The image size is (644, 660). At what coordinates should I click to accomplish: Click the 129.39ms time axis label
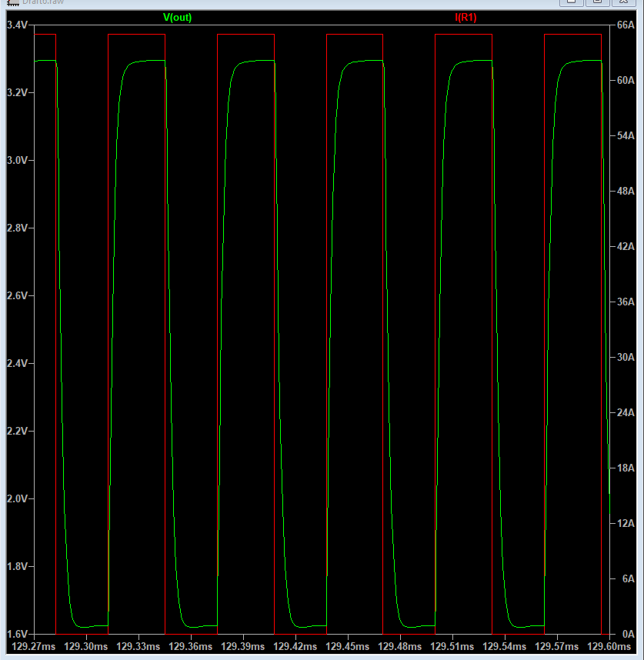coord(243,648)
